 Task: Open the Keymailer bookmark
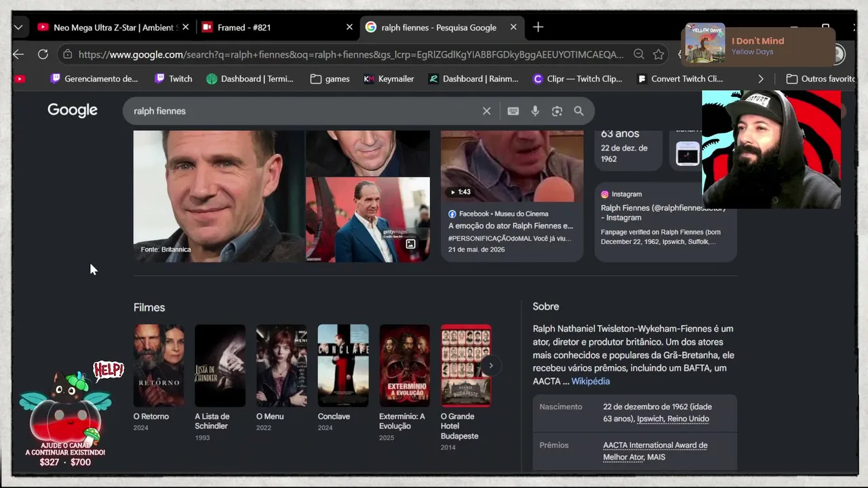point(389,79)
